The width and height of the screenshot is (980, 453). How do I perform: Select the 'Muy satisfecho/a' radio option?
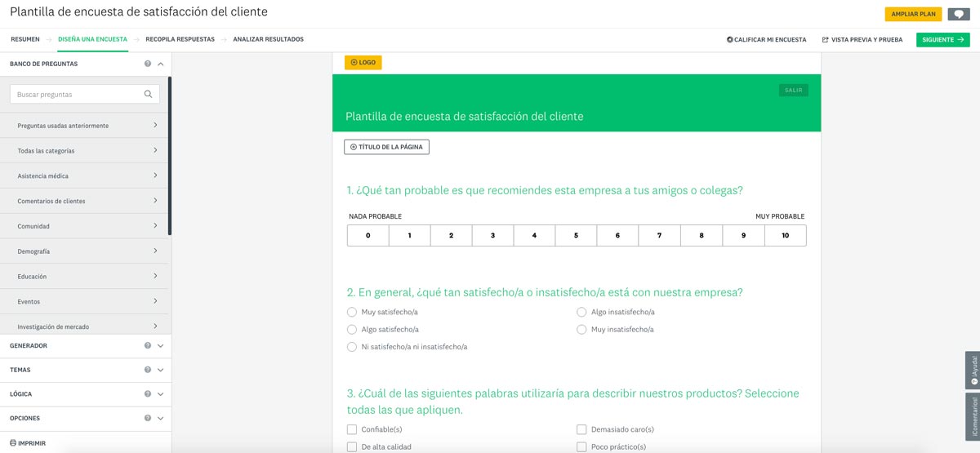(352, 312)
